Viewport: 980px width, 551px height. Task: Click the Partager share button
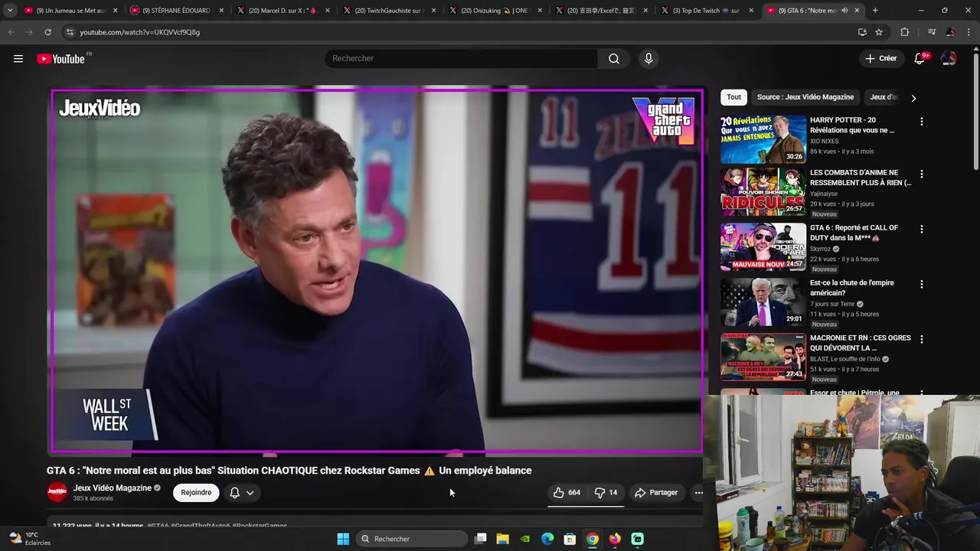click(656, 493)
